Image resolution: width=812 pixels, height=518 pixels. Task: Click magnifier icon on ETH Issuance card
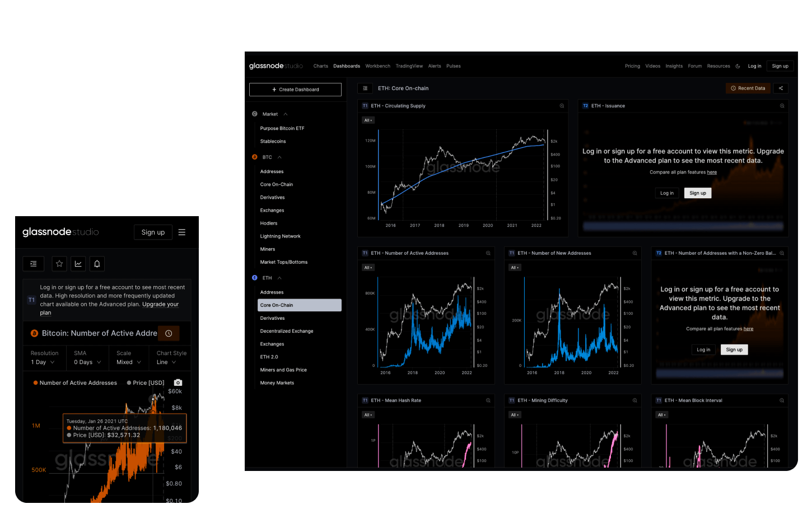(x=782, y=106)
